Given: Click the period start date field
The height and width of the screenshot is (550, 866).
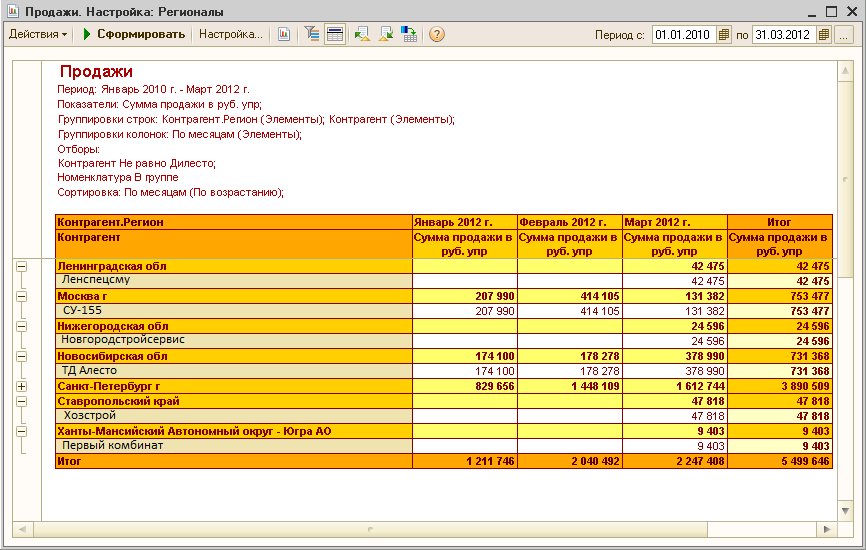Looking at the screenshot, I should (x=684, y=35).
